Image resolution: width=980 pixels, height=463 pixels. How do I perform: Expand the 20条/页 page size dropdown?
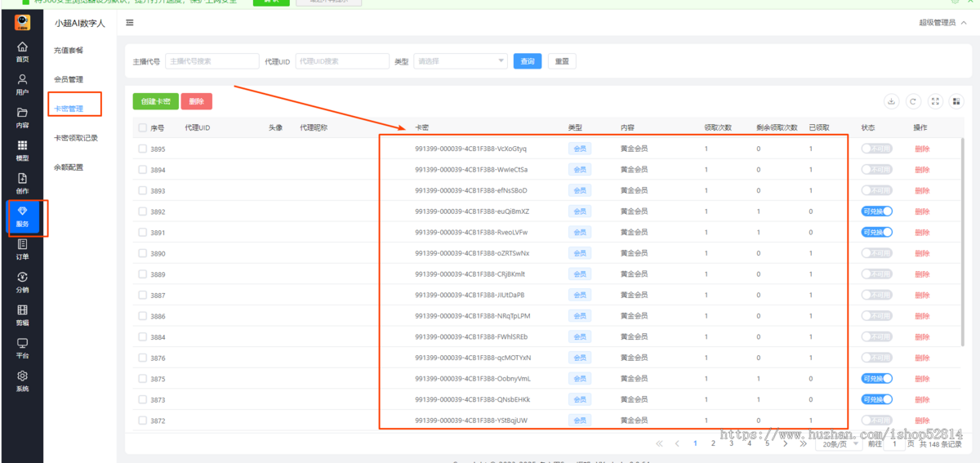point(838,443)
